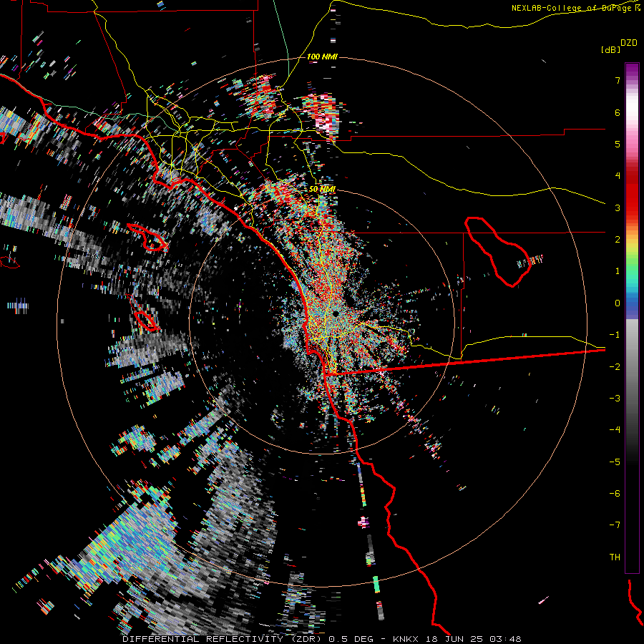The height and width of the screenshot is (644, 644).
Task: Click the -1 value on the color scale
Action: tap(615, 335)
